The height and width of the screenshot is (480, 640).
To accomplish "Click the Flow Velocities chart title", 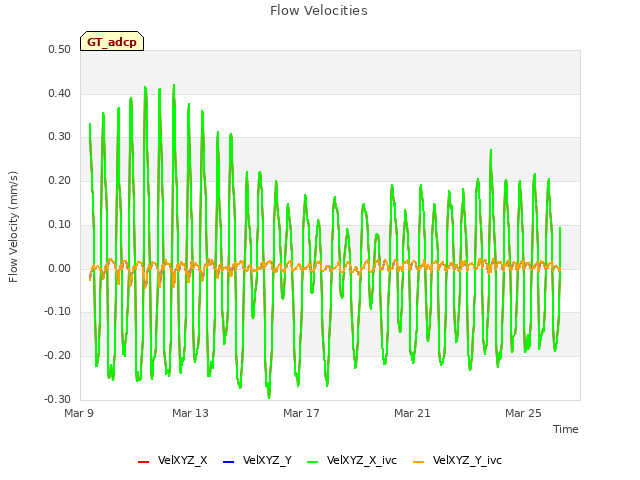I will coord(319,11).
